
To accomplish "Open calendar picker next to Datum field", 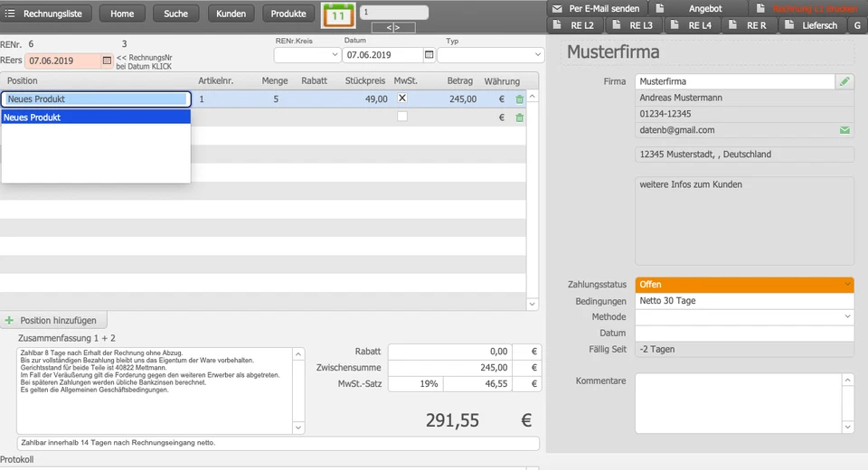I will pyautogui.click(x=429, y=55).
